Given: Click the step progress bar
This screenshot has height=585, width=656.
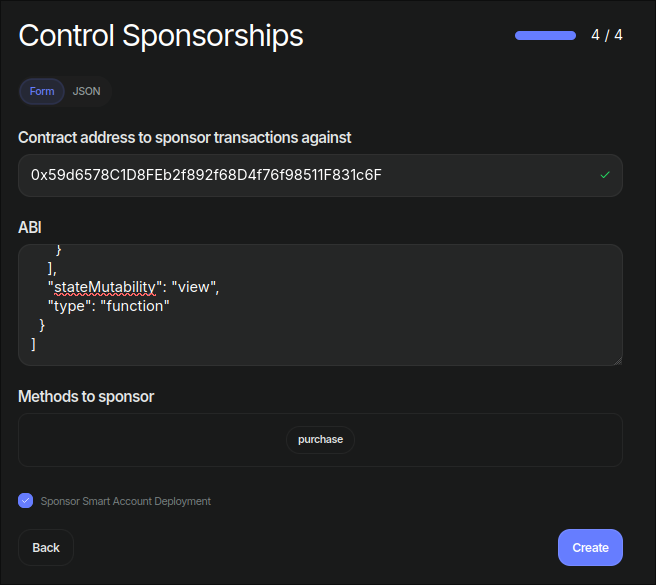Looking at the screenshot, I should tap(545, 36).
